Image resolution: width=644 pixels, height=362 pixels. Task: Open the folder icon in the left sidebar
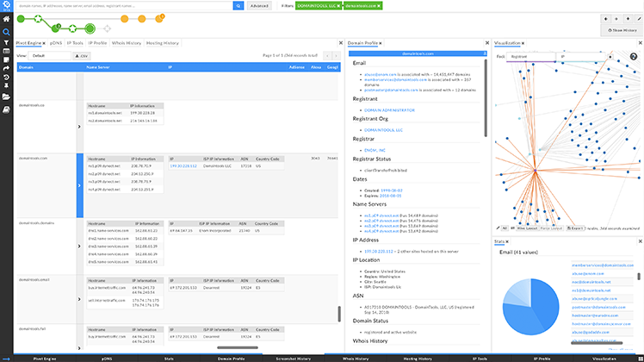[x=6, y=97]
